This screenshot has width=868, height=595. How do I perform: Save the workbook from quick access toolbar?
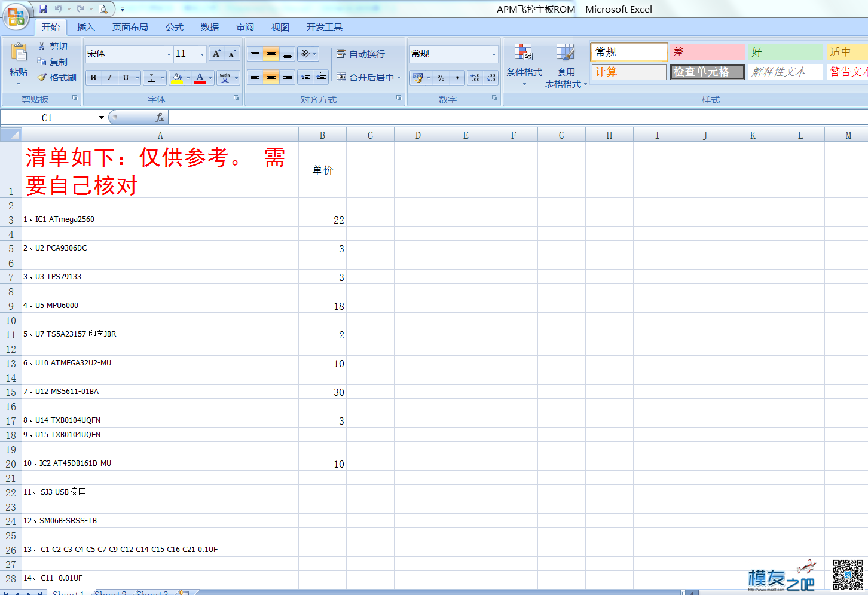coord(43,9)
